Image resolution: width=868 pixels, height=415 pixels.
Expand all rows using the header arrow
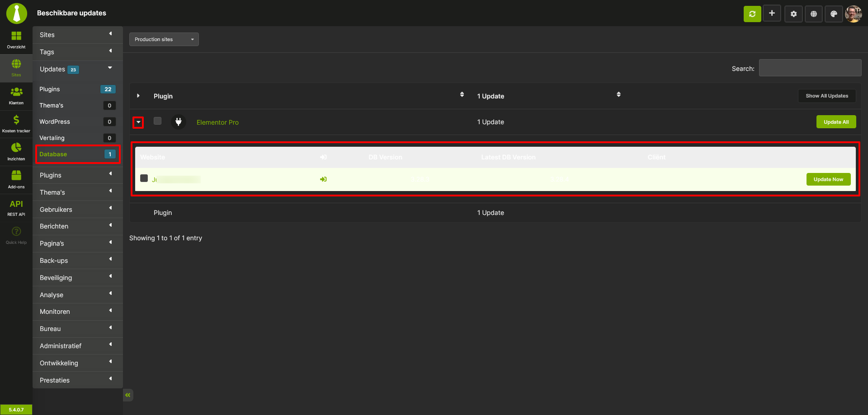click(x=138, y=96)
